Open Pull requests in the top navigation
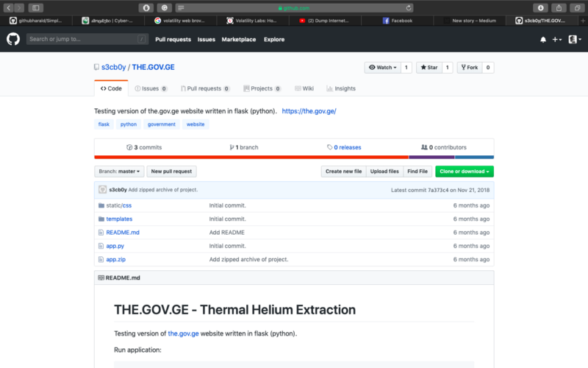The width and height of the screenshot is (588, 368). pyautogui.click(x=173, y=40)
